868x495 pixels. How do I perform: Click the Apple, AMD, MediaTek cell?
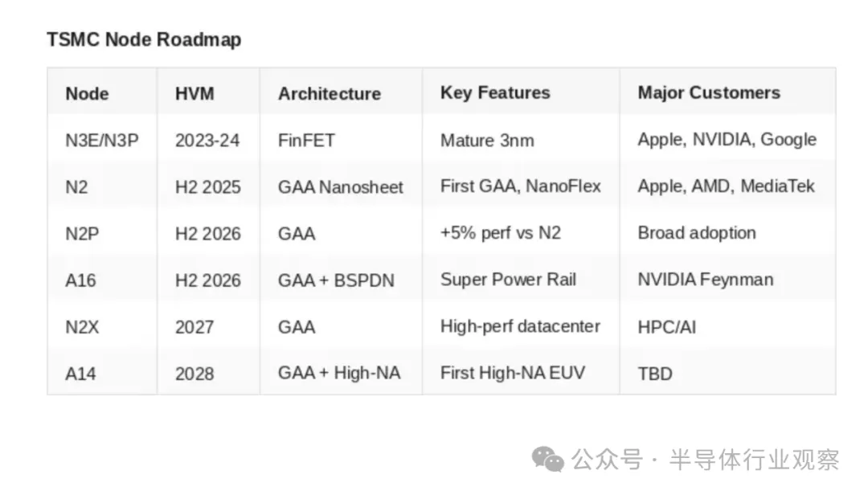(727, 186)
